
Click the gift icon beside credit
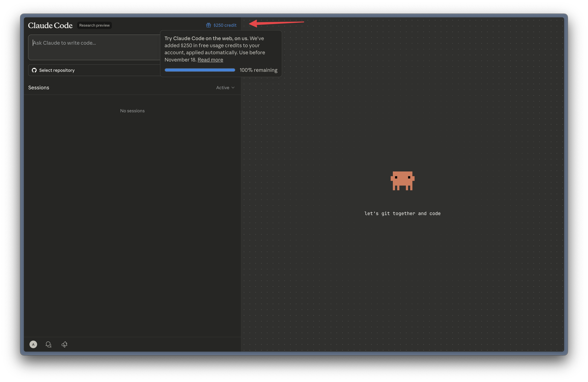pyautogui.click(x=209, y=25)
